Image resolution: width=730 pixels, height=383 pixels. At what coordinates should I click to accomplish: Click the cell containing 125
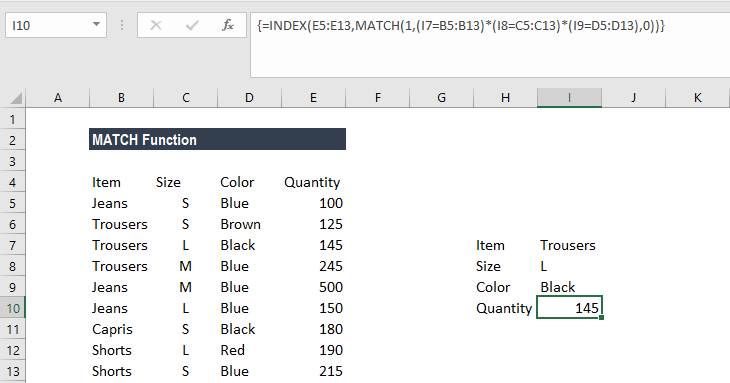click(331, 224)
